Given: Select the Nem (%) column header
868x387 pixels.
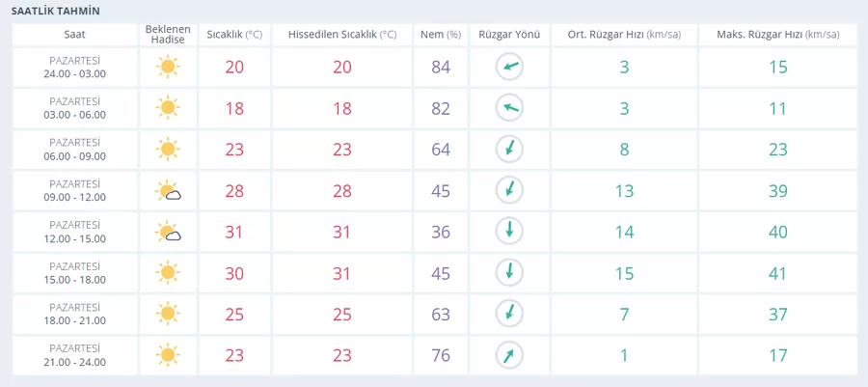Looking at the screenshot, I should click(441, 35).
